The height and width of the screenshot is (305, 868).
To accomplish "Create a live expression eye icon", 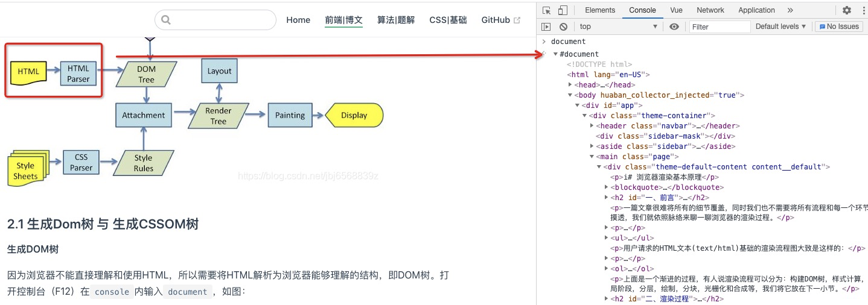I will [x=674, y=27].
